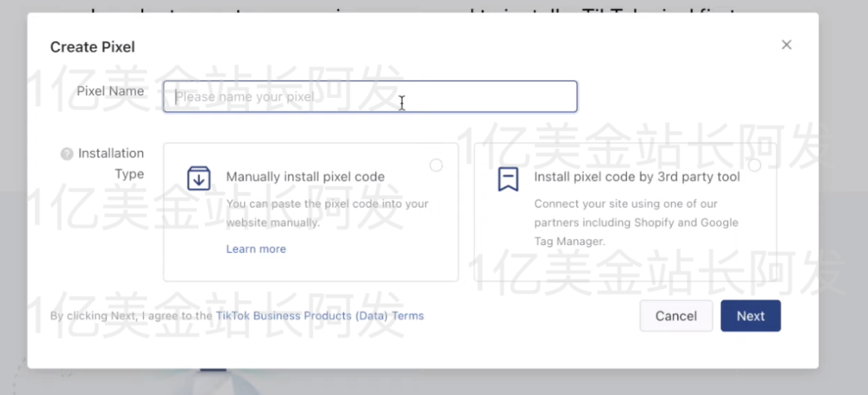Viewport: 868px width, 395px height.
Task: Click the Pixel Name input field
Action: [x=370, y=97]
